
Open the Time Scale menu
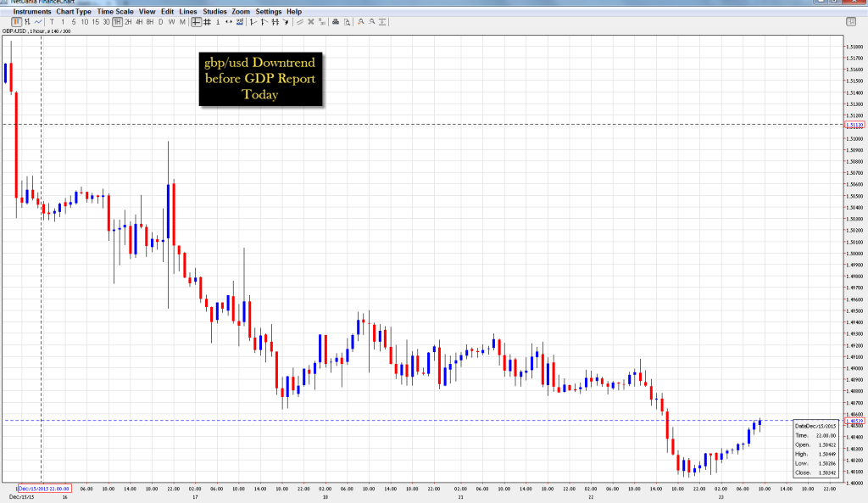click(x=115, y=12)
